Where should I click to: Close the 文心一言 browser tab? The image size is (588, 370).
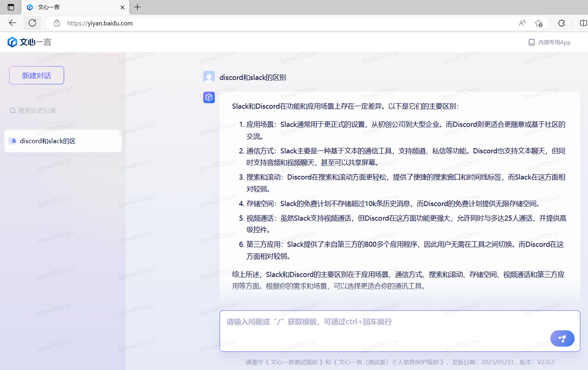tap(122, 7)
